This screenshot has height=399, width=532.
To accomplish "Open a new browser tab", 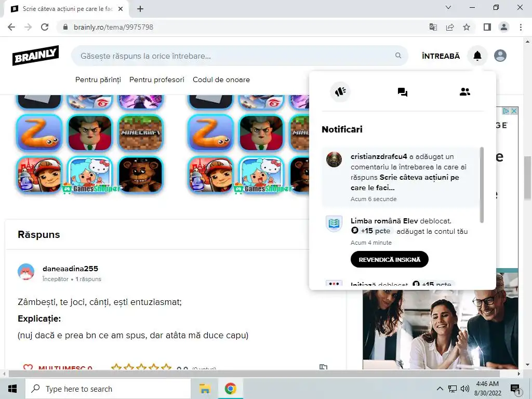I will [x=140, y=9].
